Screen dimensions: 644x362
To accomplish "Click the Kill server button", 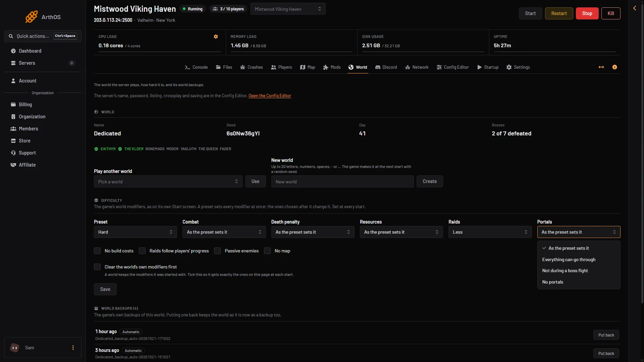I will point(611,13).
